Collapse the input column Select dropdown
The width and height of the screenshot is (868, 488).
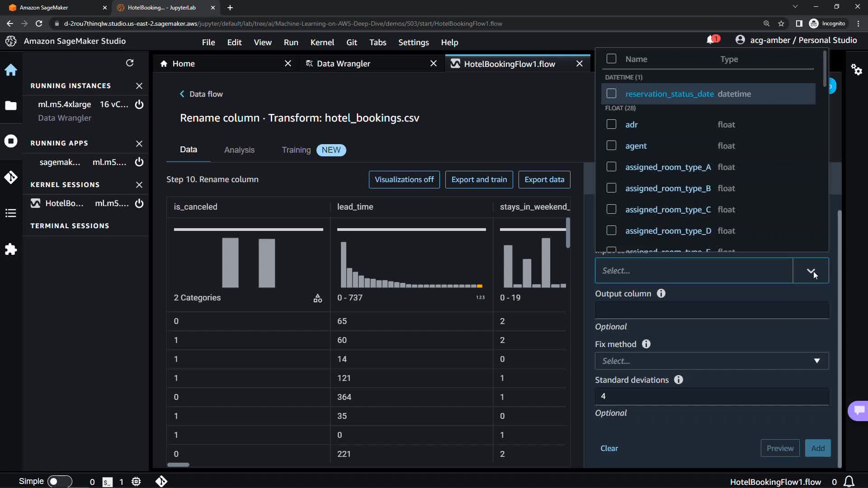coord(811,271)
